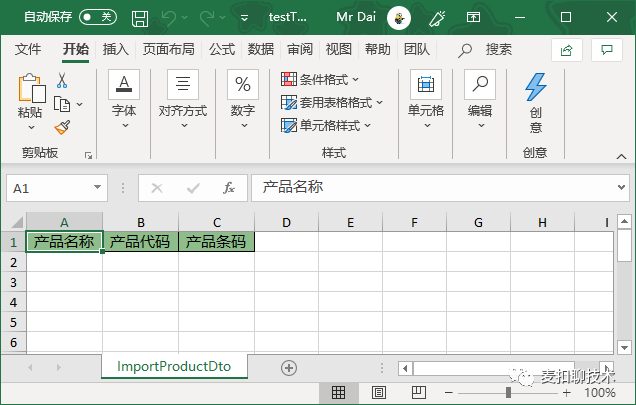Switch to the 审阅 tab
The image size is (636, 405).
click(300, 50)
